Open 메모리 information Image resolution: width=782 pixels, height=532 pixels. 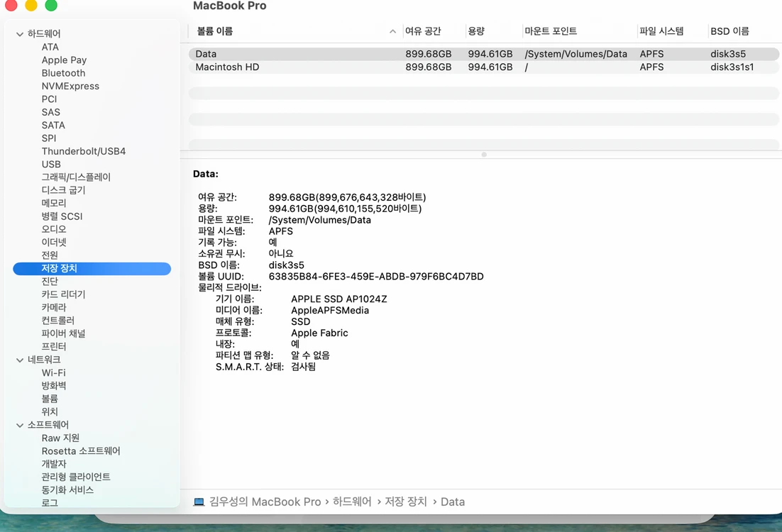point(54,203)
